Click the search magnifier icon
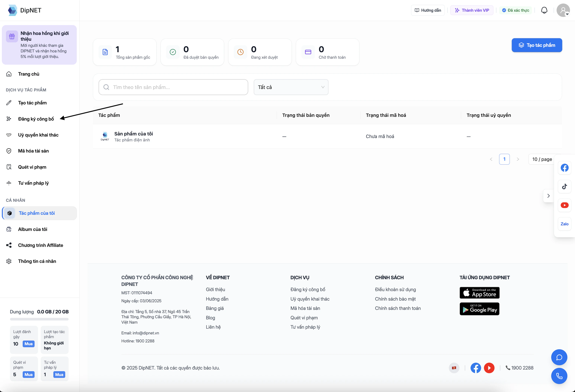This screenshot has height=392, width=575. click(x=106, y=87)
